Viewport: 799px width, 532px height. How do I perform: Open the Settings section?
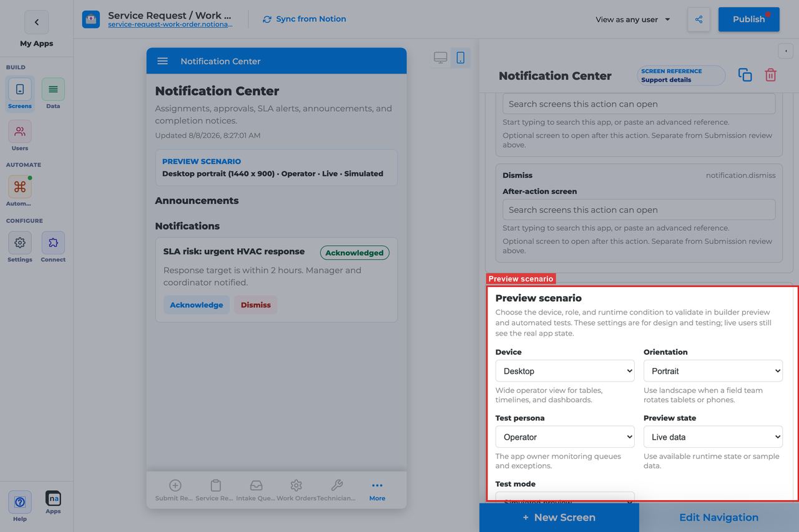20,247
